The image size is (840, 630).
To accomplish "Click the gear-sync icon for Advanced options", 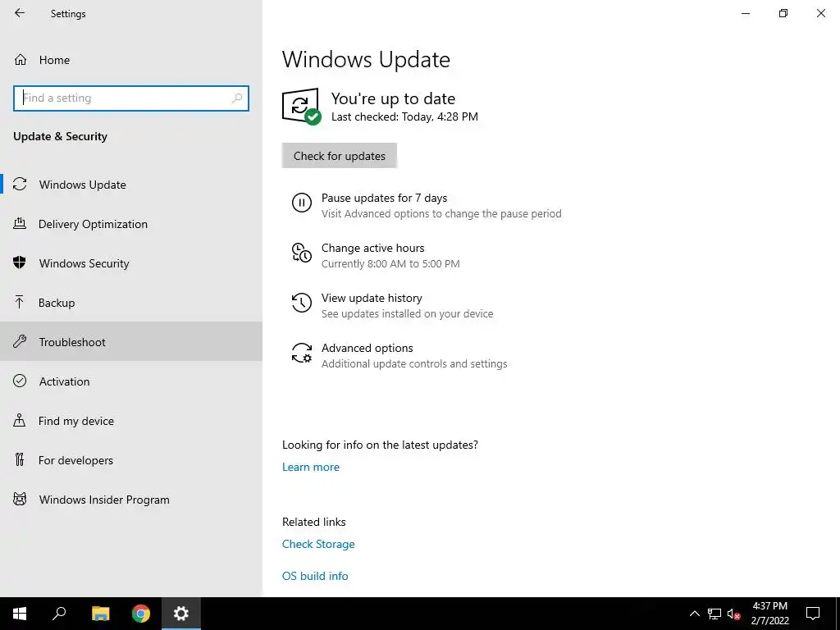I will tap(302, 353).
